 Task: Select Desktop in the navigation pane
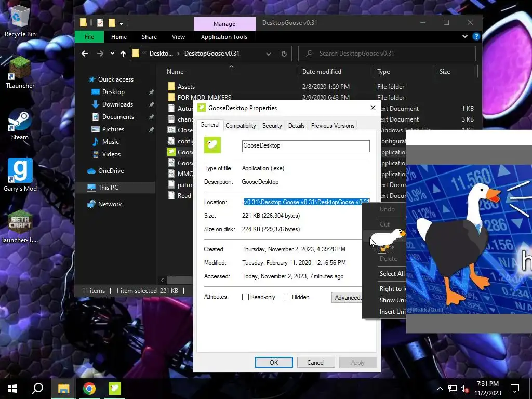tap(113, 92)
